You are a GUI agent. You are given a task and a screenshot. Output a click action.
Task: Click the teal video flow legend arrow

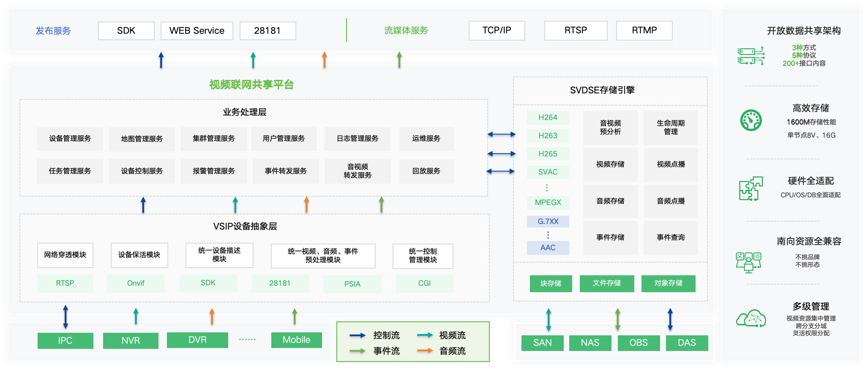(x=424, y=336)
